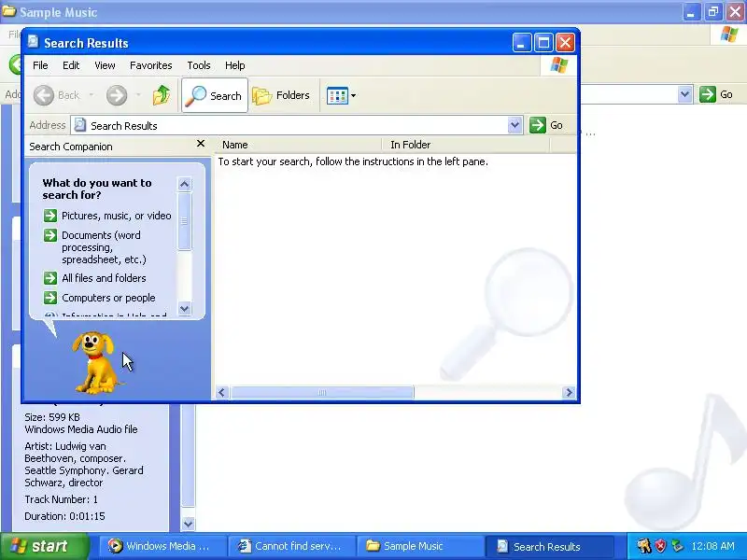Click green arrow beside Pictures, music, or video
Screen dimensions: 747x560
coord(50,216)
